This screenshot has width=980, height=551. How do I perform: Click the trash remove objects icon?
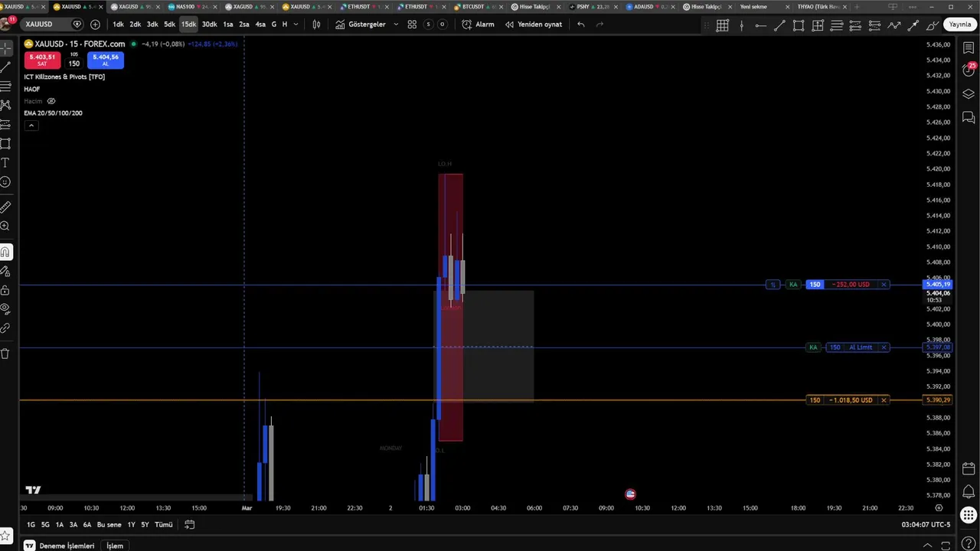click(x=5, y=354)
